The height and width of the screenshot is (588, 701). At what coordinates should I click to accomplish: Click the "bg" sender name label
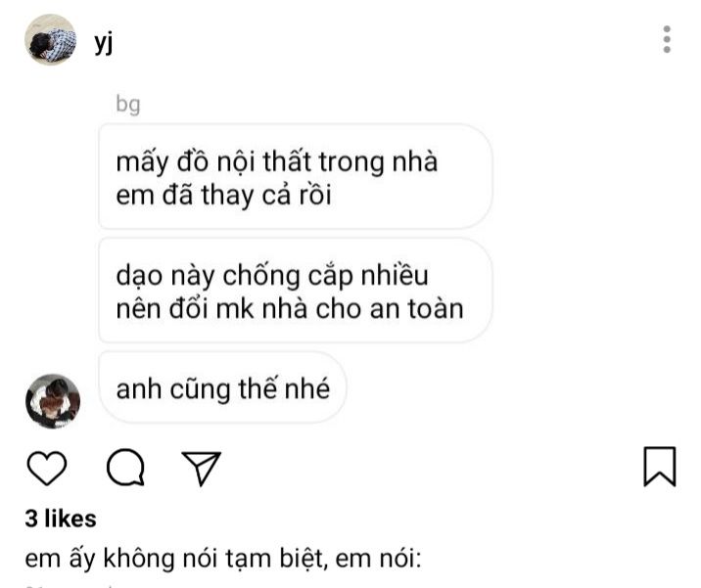click(128, 104)
